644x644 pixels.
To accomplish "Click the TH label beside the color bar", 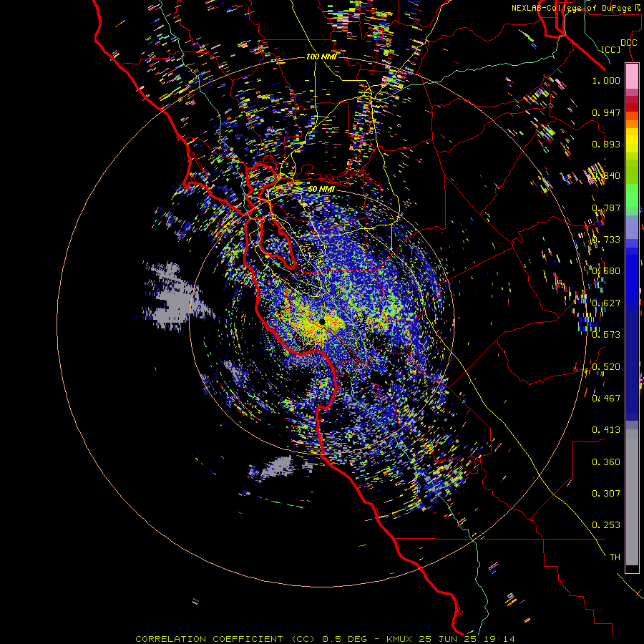I will pos(615,557).
